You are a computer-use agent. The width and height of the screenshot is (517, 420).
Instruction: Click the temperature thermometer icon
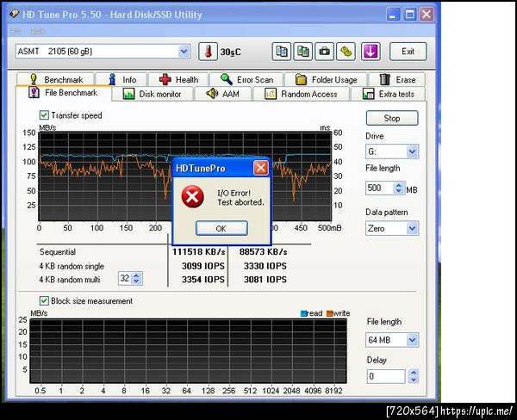[x=208, y=52]
